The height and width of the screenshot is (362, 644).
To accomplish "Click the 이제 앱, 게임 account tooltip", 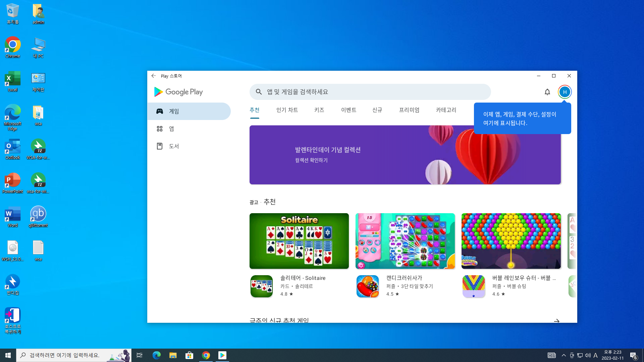I will (x=523, y=119).
